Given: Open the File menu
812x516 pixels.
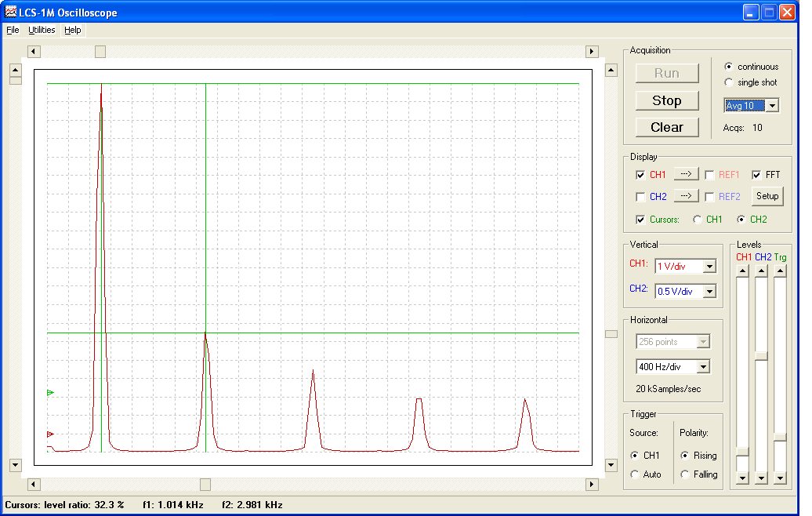Looking at the screenshot, I should [x=13, y=30].
